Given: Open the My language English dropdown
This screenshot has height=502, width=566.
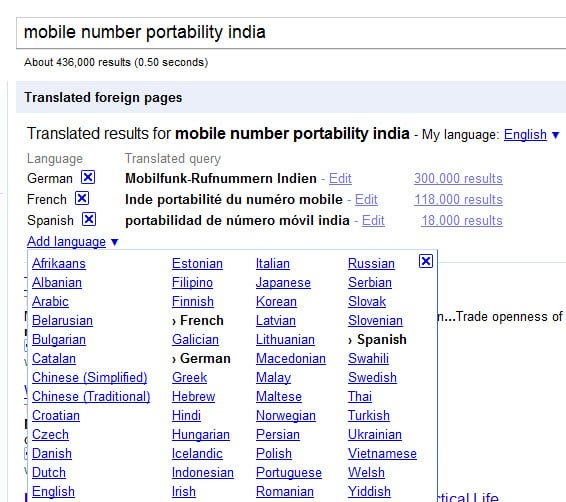Looking at the screenshot, I should [x=525, y=135].
